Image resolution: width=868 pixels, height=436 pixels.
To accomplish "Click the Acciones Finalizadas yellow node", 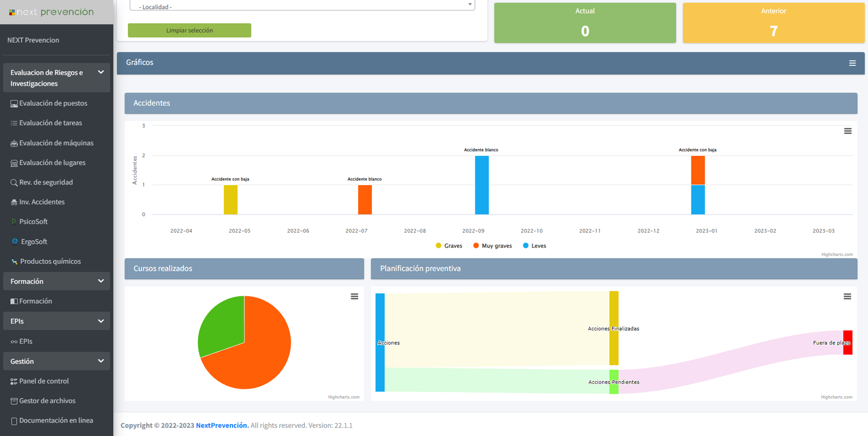I will [614, 328].
